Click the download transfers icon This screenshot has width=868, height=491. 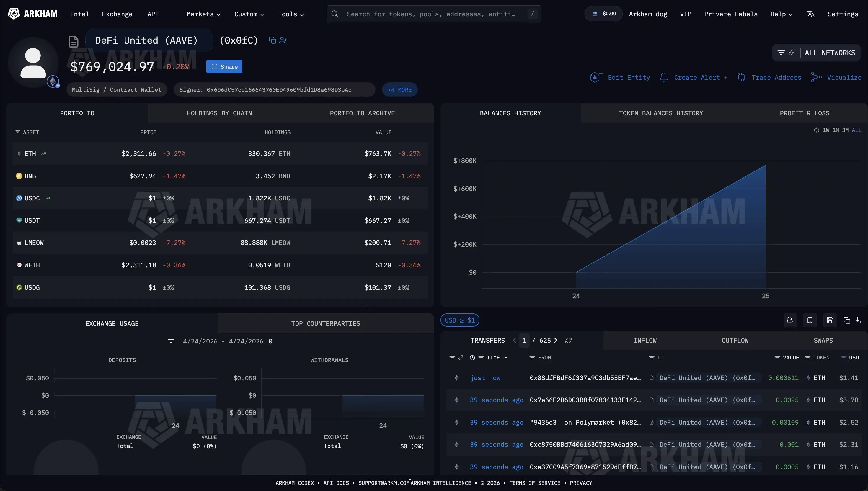[858, 320]
